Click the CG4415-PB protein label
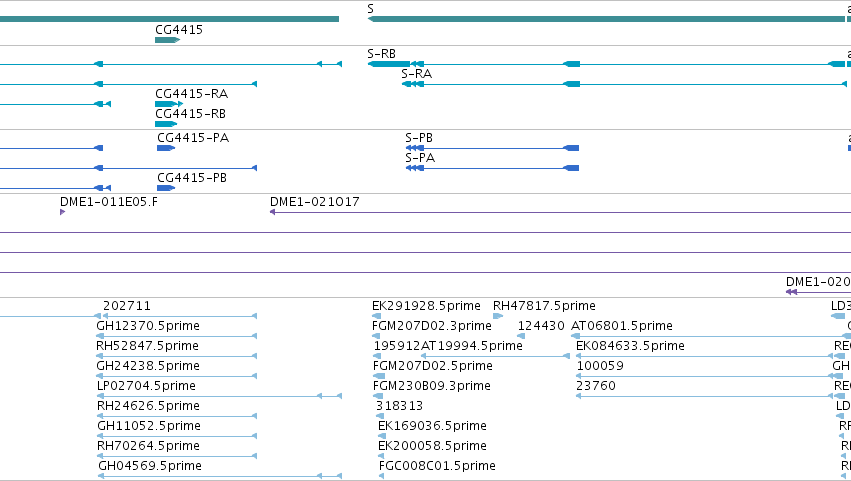The image size is (851, 481). [192, 178]
